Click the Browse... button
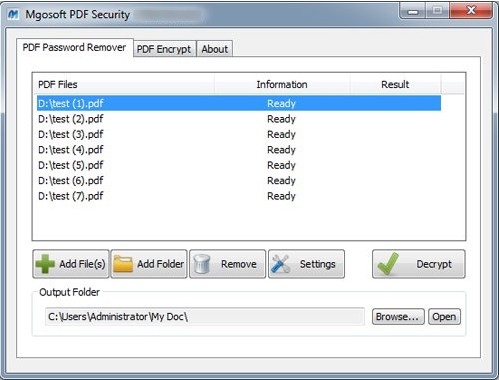Viewport: 499px width, 380px height. point(398,316)
